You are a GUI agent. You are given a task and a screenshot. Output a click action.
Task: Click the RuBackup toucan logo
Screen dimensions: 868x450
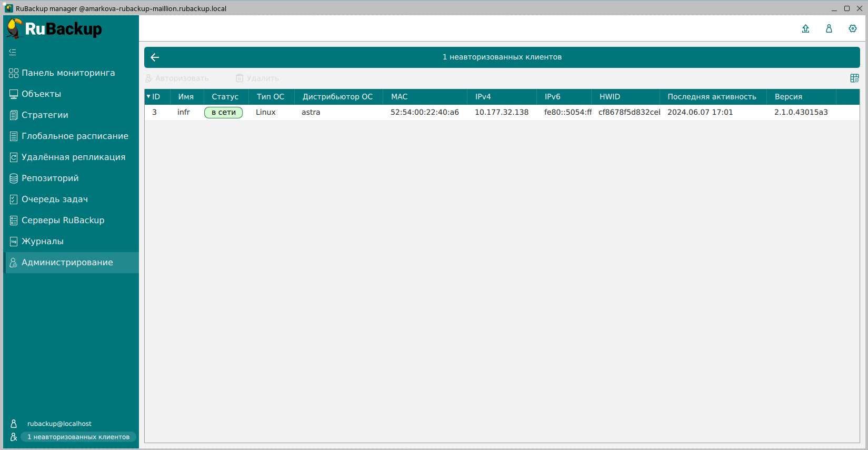[15, 28]
